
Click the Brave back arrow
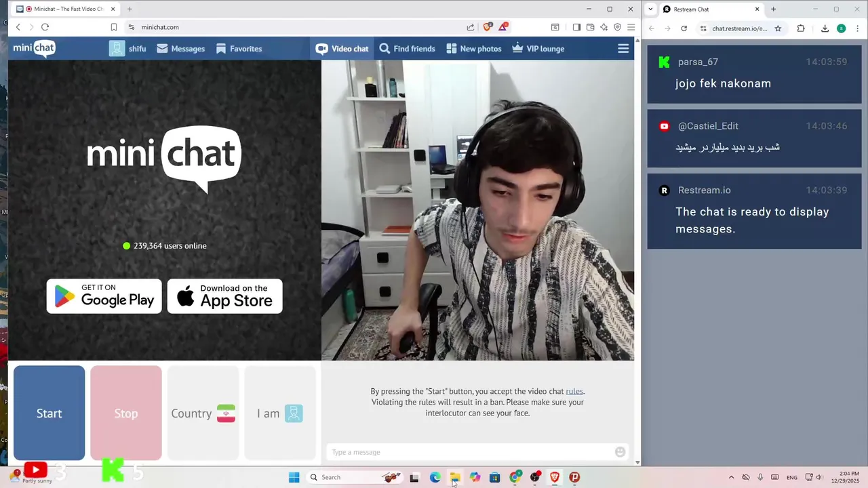tap(18, 27)
